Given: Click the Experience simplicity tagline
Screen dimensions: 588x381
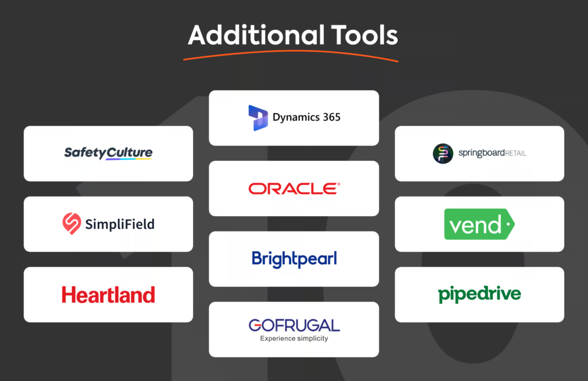Looking at the screenshot, I should tap(294, 338).
